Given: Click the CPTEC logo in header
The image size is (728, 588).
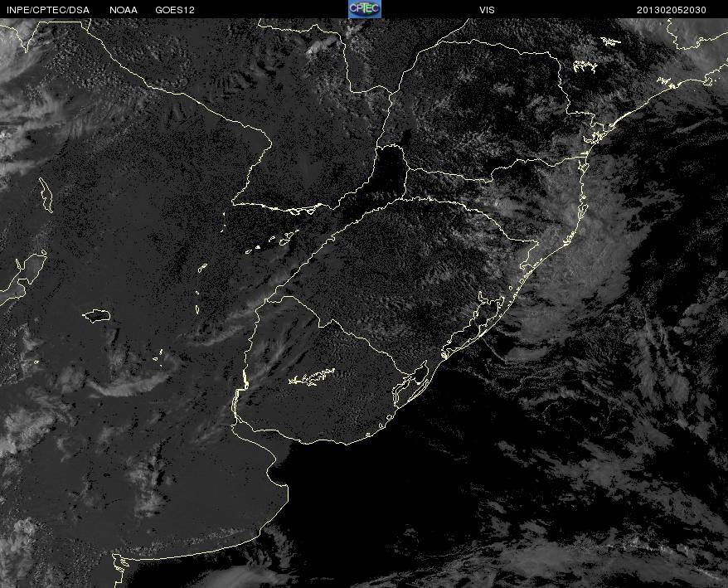Looking at the screenshot, I should click(365, 9).
